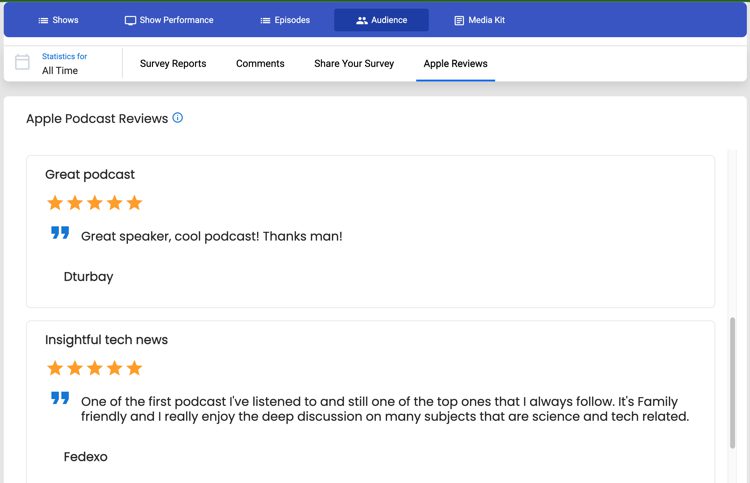Screen dimensions: 750x483
Task: Click the Show Performance monitor icon
Action: coord(130,21)
